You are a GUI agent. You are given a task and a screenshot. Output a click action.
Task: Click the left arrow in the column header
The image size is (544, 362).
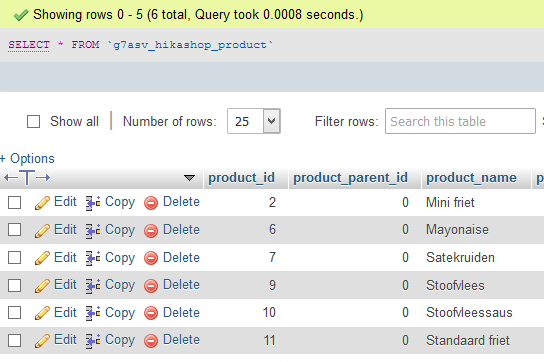coord(11,178)
